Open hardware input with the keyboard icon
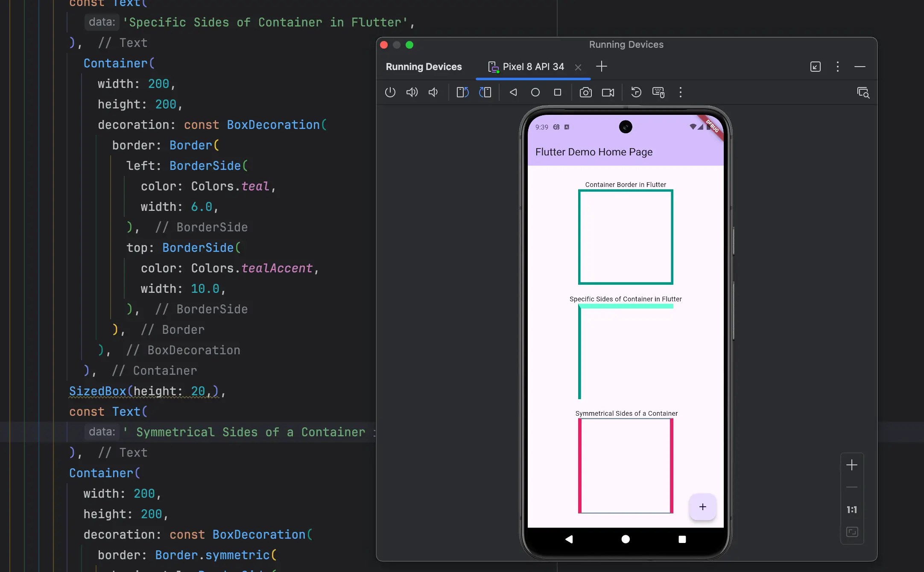 tap(658, 92)
